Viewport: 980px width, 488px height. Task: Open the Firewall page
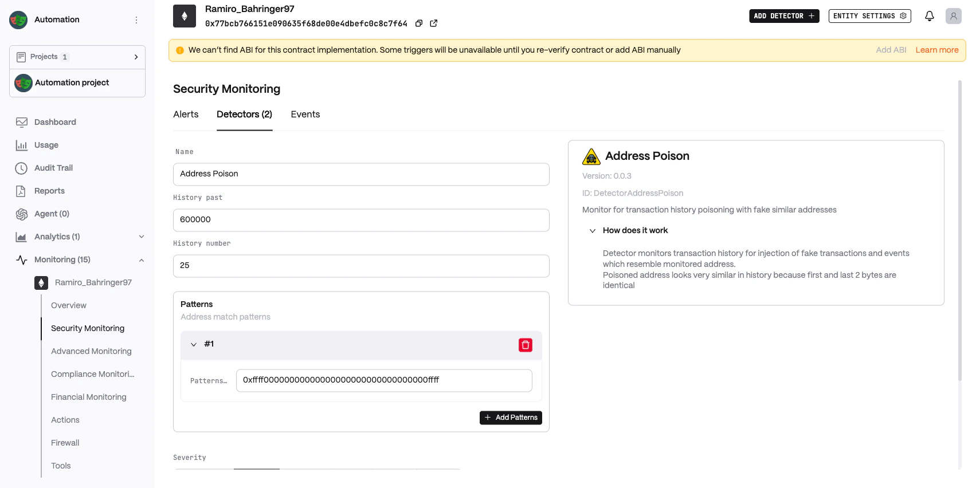[65, 443]
